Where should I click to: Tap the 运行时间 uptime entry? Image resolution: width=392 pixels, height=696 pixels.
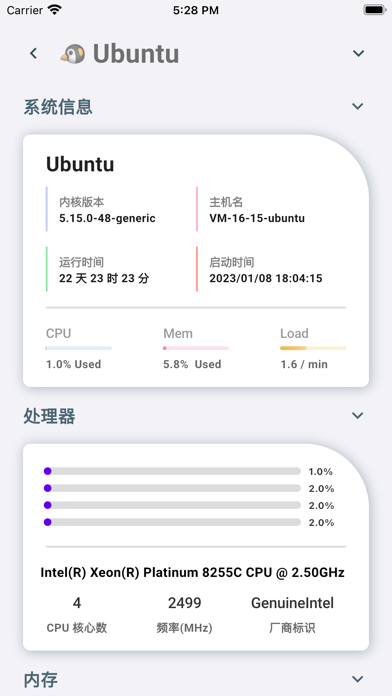[x=104, y=270]
